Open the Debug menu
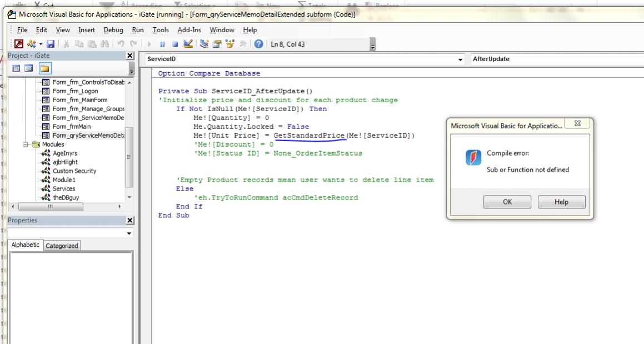 113,30
